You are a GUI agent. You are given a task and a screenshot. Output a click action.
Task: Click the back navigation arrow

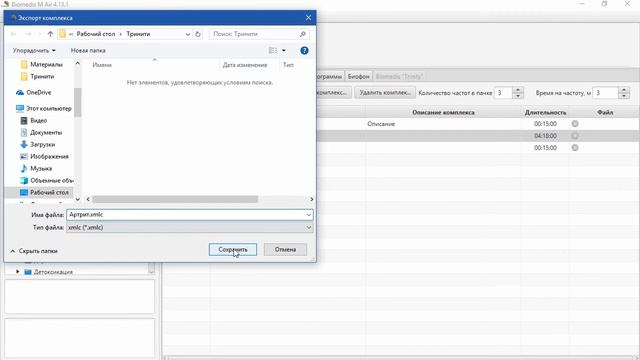[x=13, y=34]
